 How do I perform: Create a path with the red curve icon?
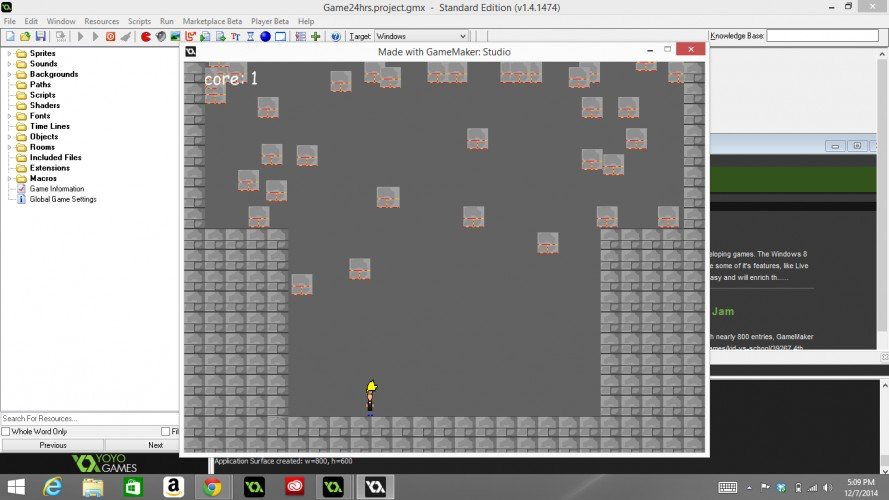pos(190,36)
